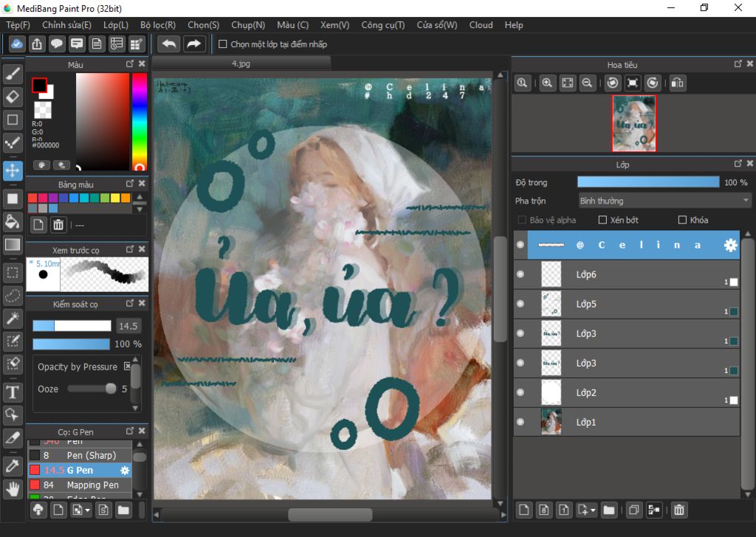Open gear settings of G Pen brush
The width and height of the screenshot is (756, 537).
click(x=125, y=470)
